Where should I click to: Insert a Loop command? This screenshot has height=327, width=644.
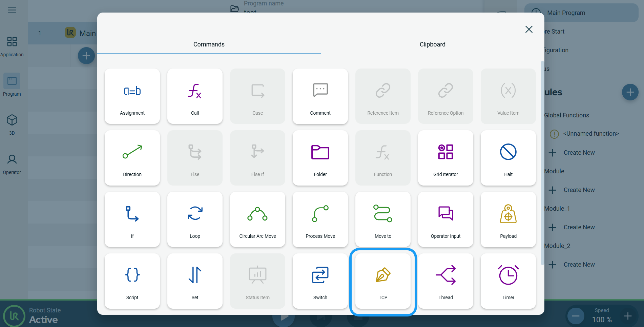click(195, 219)
